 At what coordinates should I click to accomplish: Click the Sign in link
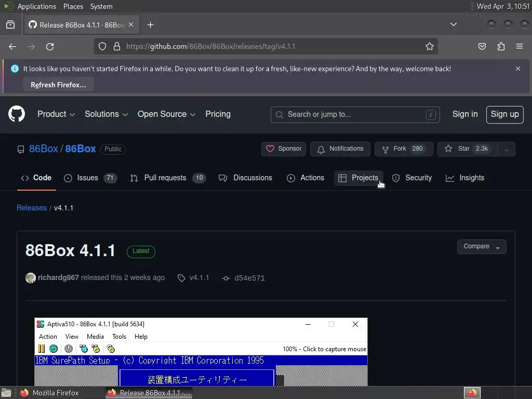coord(465,114)
